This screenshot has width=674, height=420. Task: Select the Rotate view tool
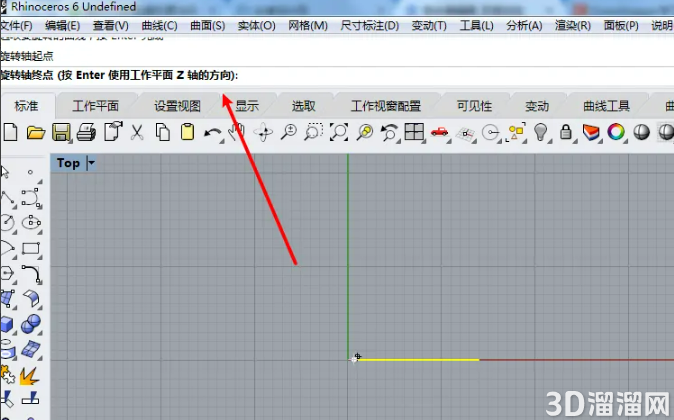click(x=263, y=132)
